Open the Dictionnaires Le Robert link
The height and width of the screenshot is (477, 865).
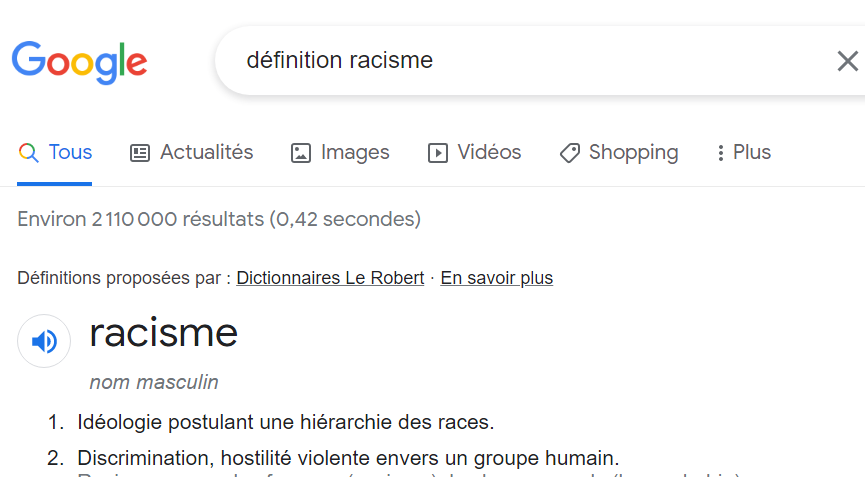(330, 278)
